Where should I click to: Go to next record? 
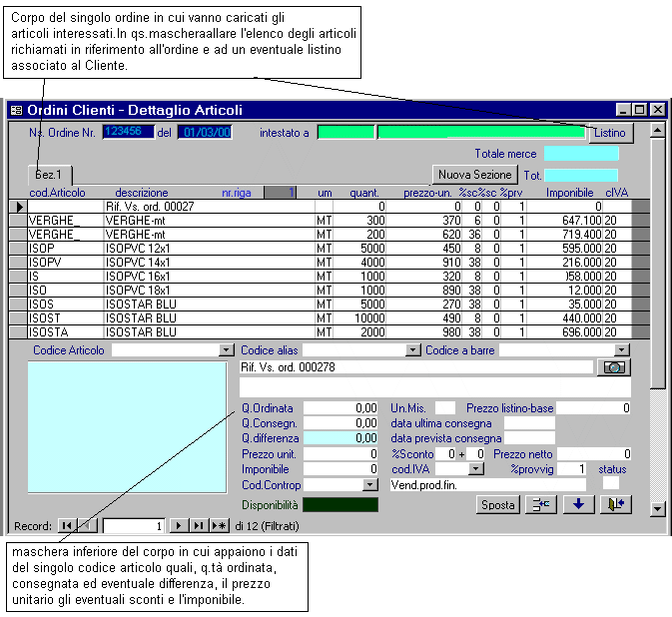coord(179,525)
